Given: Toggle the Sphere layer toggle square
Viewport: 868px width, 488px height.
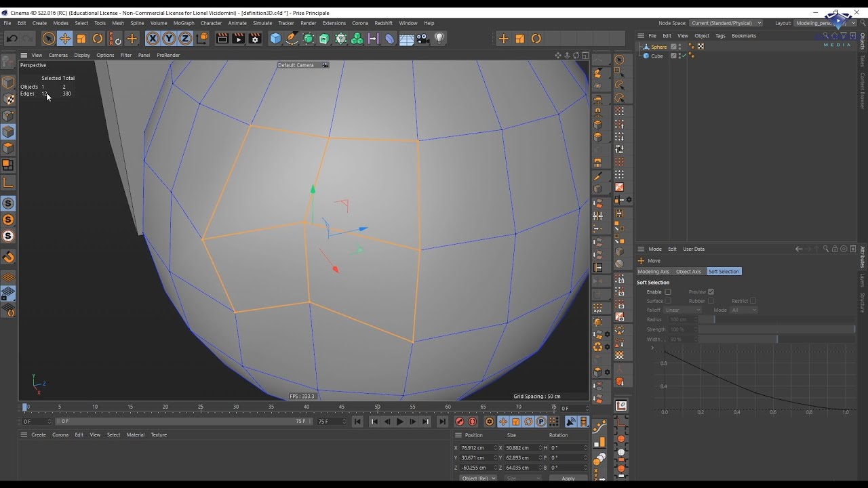Looking at the screenshot, I should [x=673, y=47].
